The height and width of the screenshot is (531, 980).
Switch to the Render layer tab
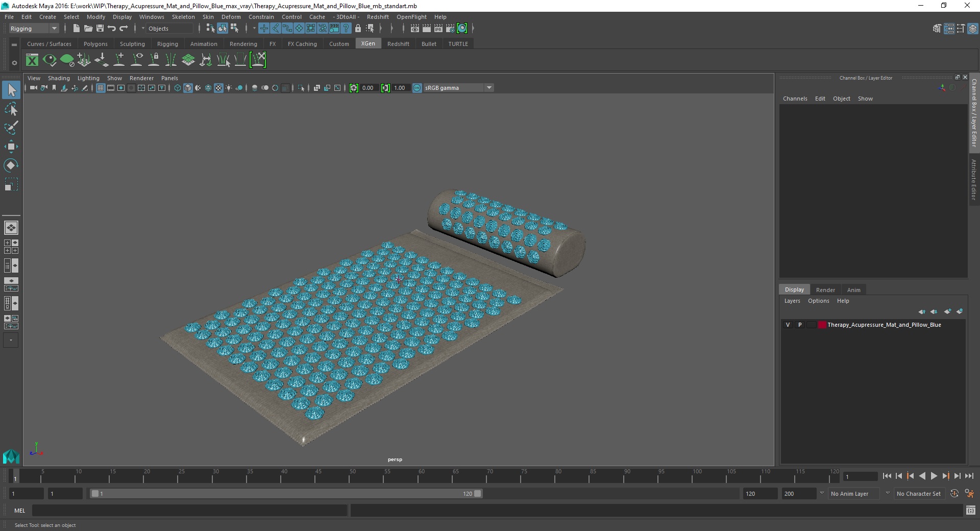(825, 290)
